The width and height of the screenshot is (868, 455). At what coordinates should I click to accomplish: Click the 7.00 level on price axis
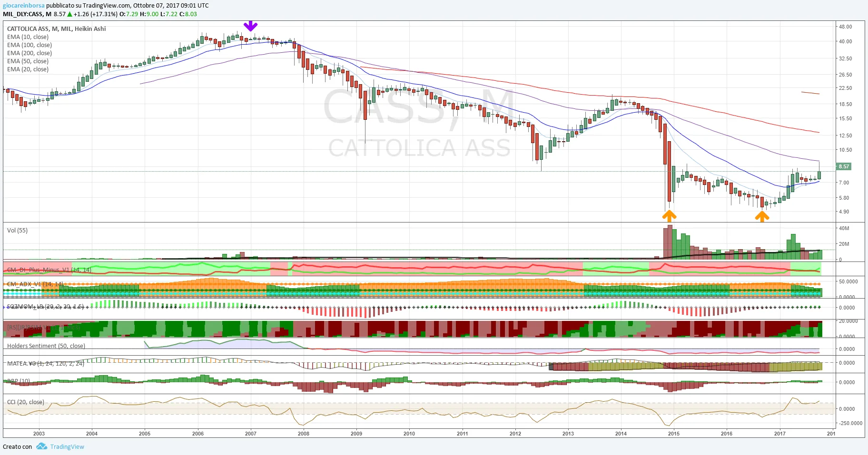click(844, 183)
